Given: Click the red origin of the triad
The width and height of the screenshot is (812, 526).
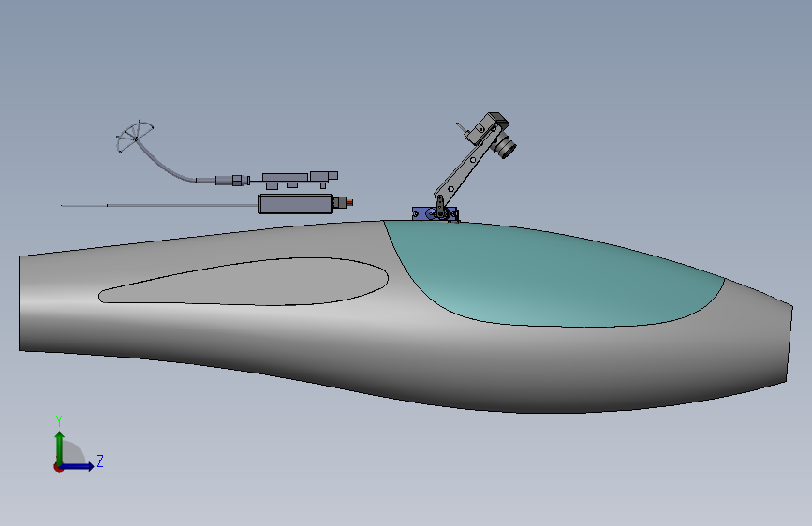Looking at the screenshot, I should [x=58, y=467].
